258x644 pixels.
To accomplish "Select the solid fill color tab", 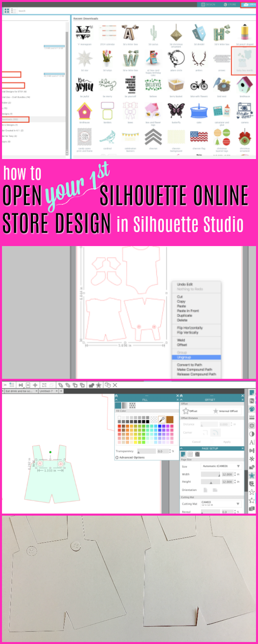I will pos(119,405).
